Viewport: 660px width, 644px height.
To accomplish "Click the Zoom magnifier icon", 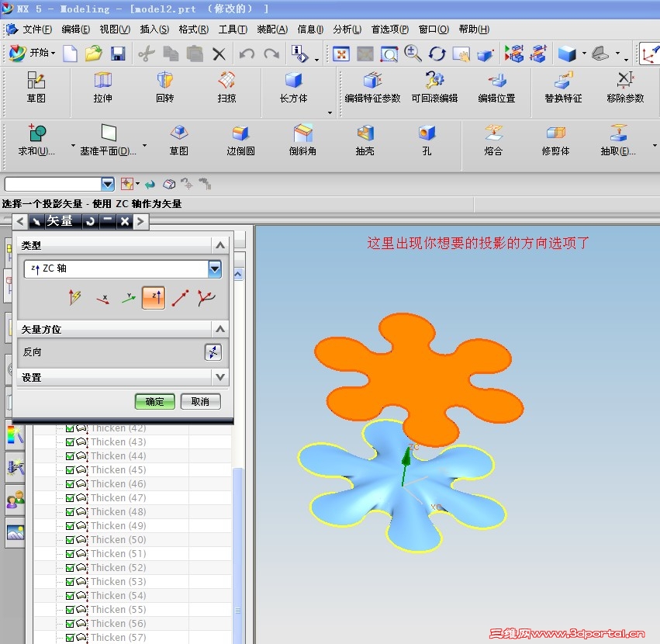I will pos(413,54).
